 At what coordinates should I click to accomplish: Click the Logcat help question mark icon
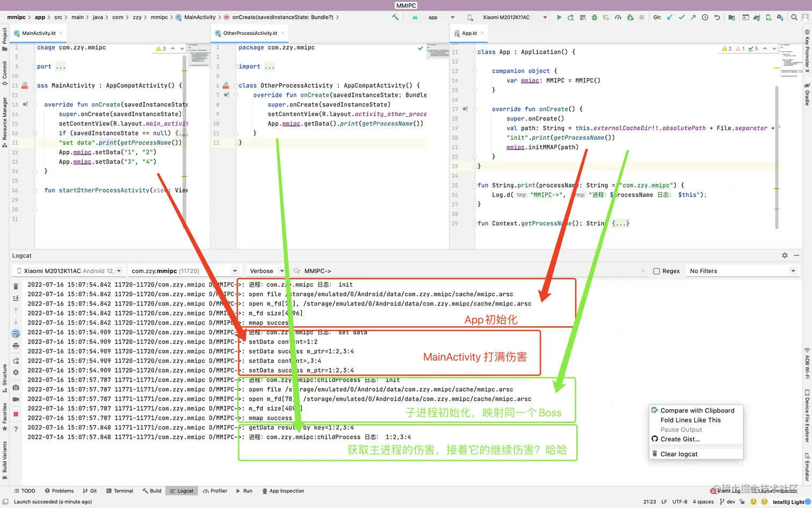(16, 429)
